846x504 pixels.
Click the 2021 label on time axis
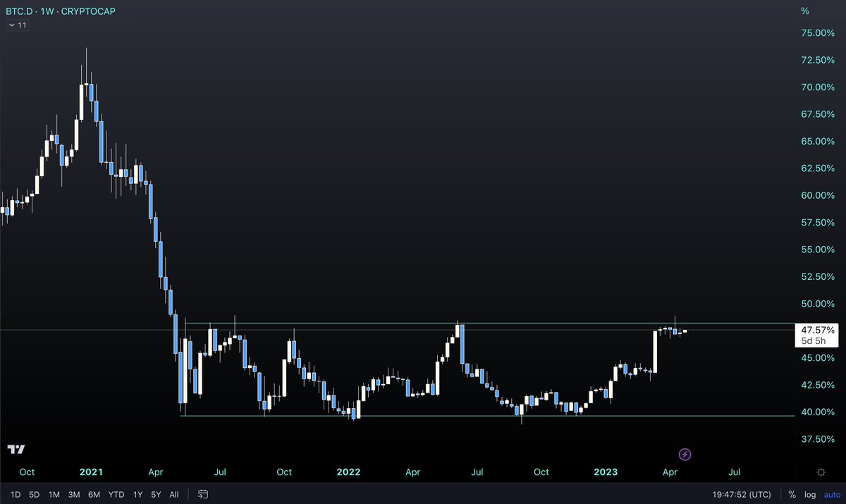92,472
